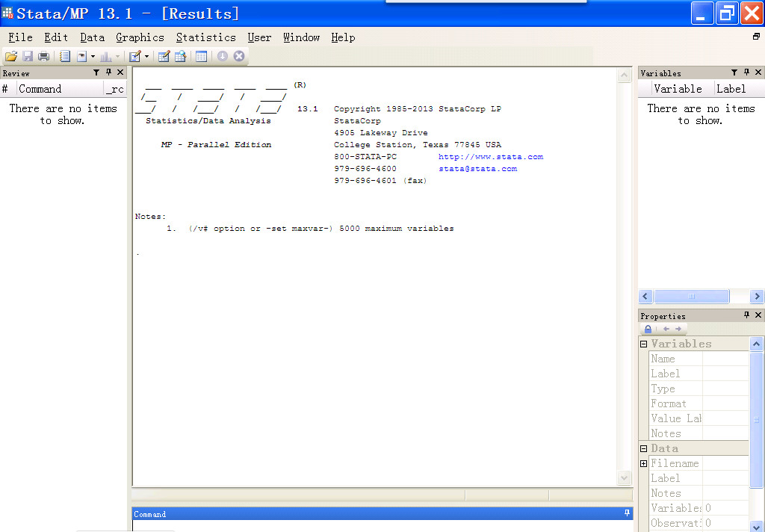765x532 pixels.
Task: Open the Statistics menu
Action: click(206, 37)
